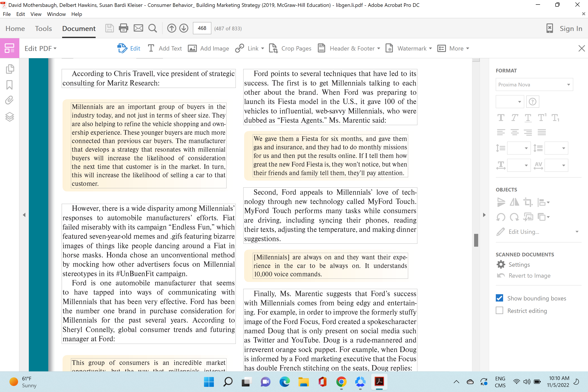
Task: Collapse the right tools pane arrow
Action: [x=484, y=215]
